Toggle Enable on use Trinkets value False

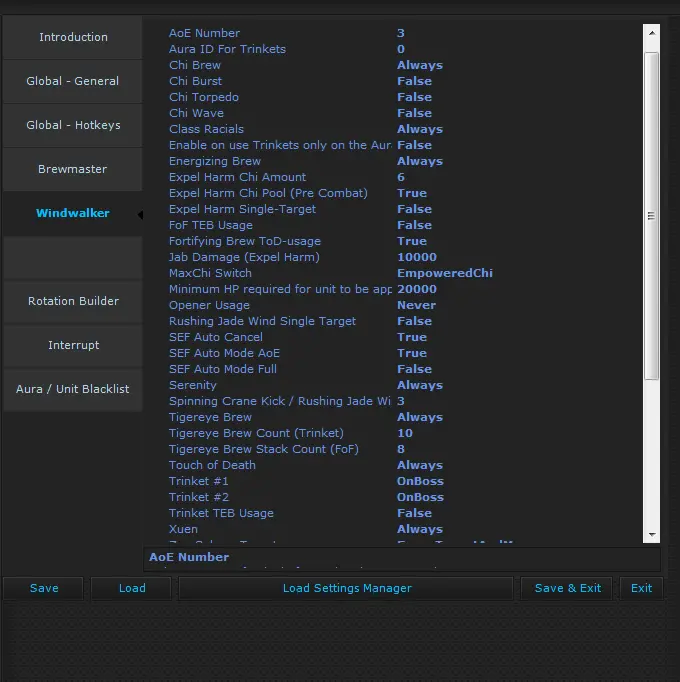tap(414, 145)
